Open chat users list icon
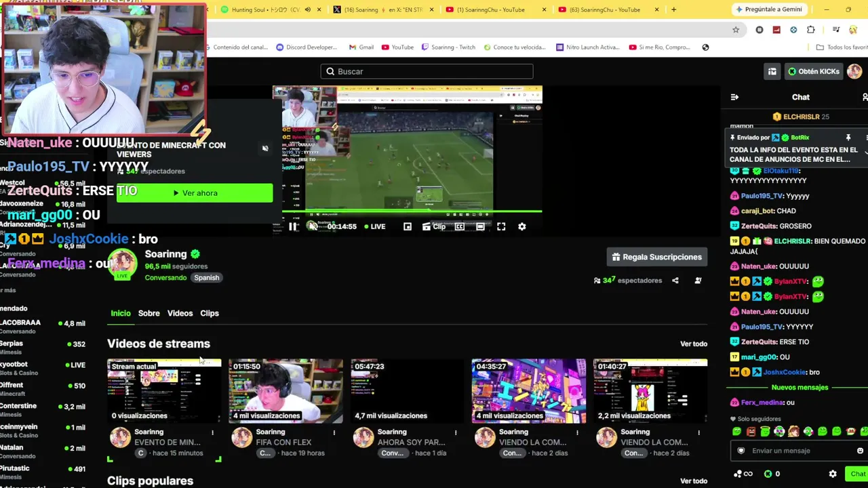The image size is (868, 488). point(865,97)
